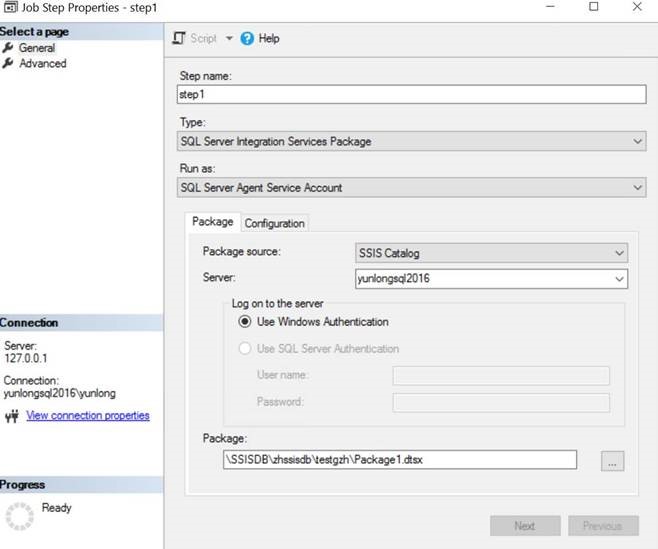Click the Ready progress spinner icon
This screenshot has height=549, width=658.
click(x=20, y=515)
